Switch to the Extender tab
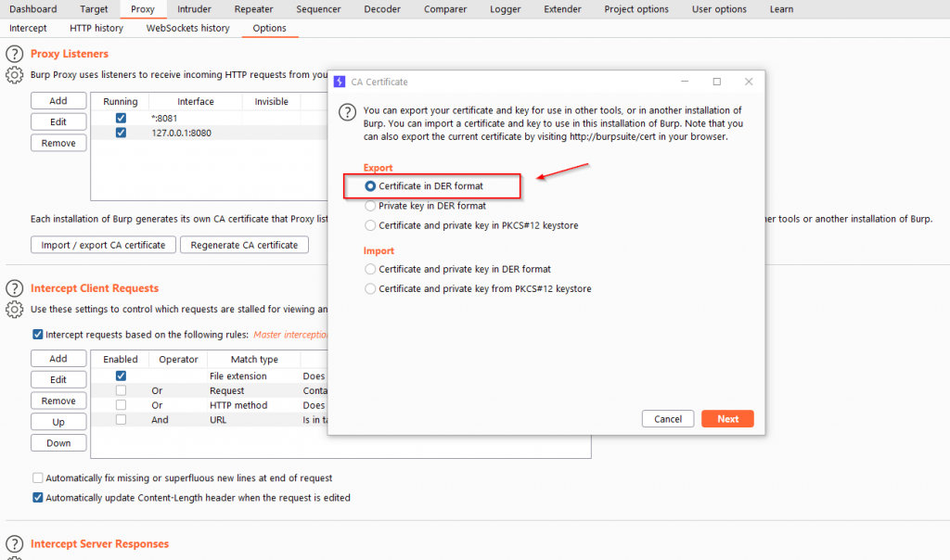The height and width of the screenshot is (560, 950). (562, 9)
